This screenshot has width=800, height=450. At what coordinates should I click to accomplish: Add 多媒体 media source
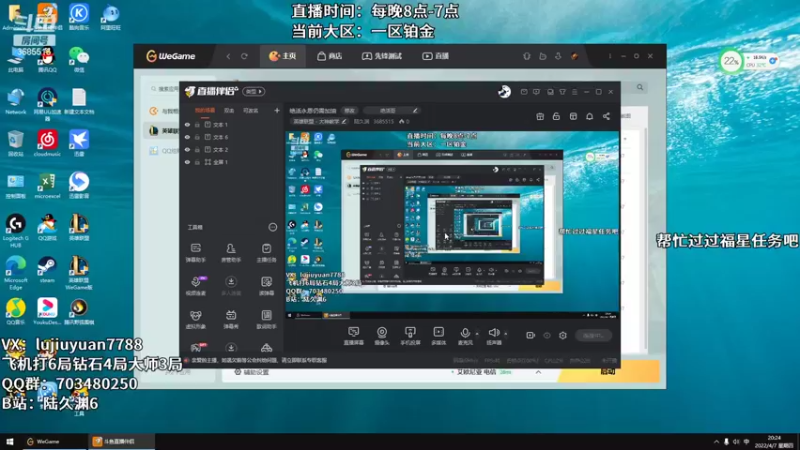click(x=438, y=336)
